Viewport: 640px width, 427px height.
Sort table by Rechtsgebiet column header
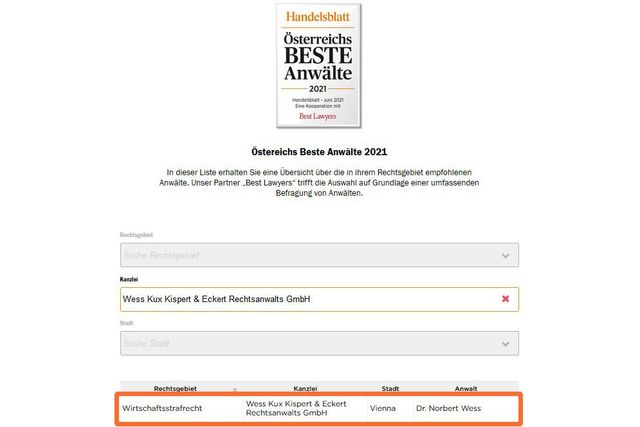tap(175, 389)
